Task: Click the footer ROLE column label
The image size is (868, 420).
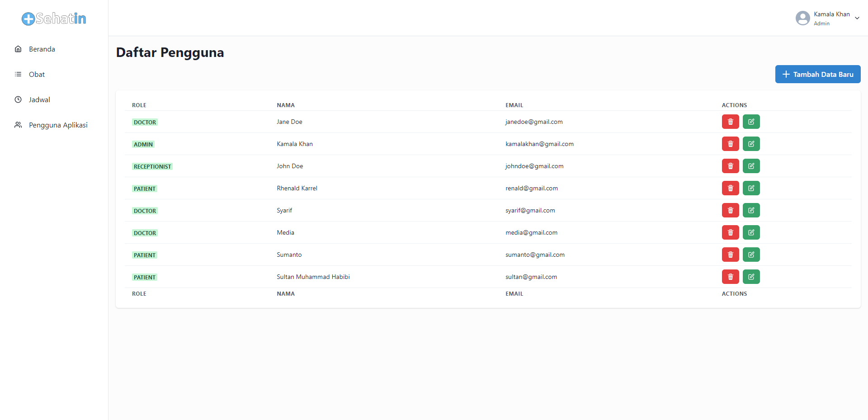Action: tap(139, 293)
